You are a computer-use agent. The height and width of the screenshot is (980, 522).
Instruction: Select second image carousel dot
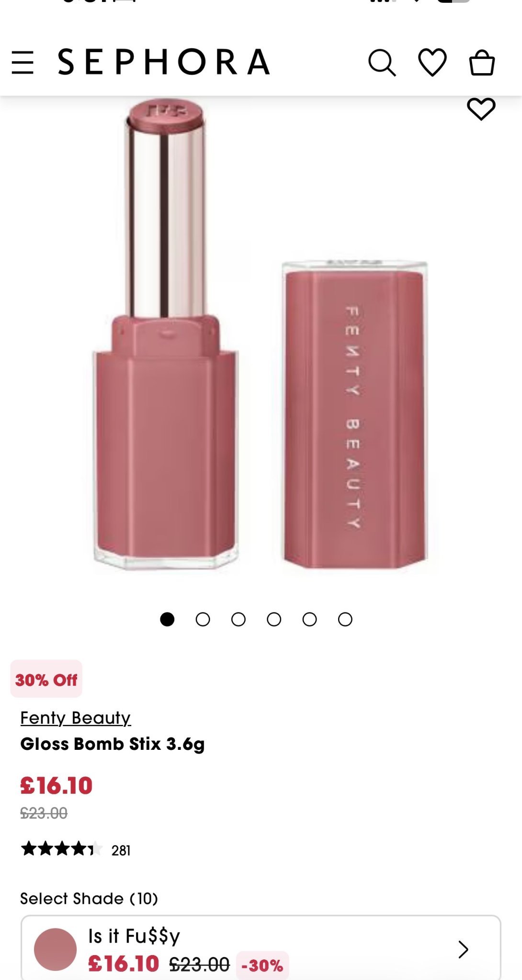tap(203, 619)
